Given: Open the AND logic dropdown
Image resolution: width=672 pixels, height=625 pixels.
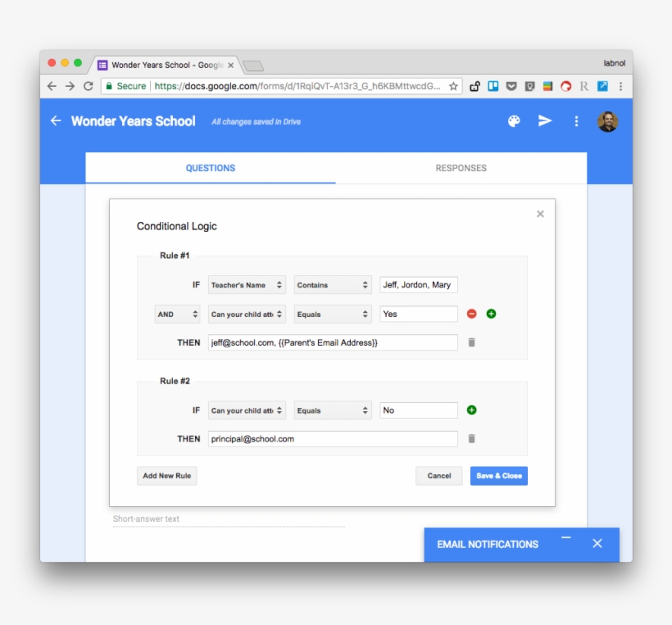Looking at the screenshot, I should click(177, 314).
